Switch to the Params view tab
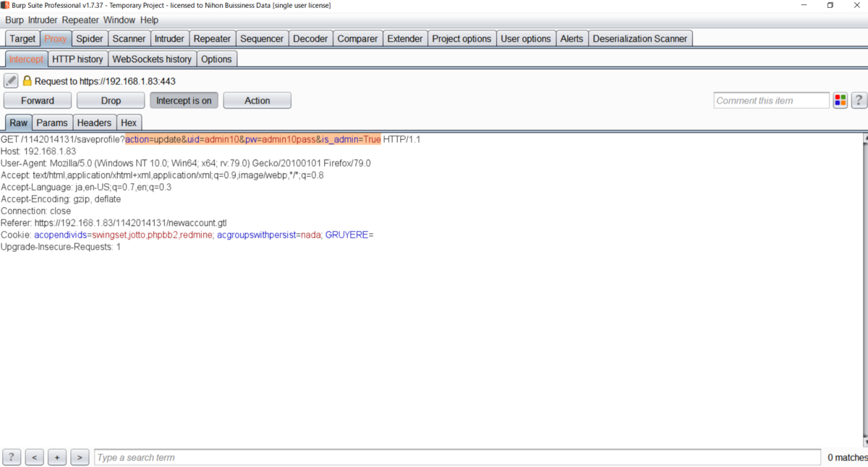This screenshot has height=467, width=868. (x=52, y=122)
